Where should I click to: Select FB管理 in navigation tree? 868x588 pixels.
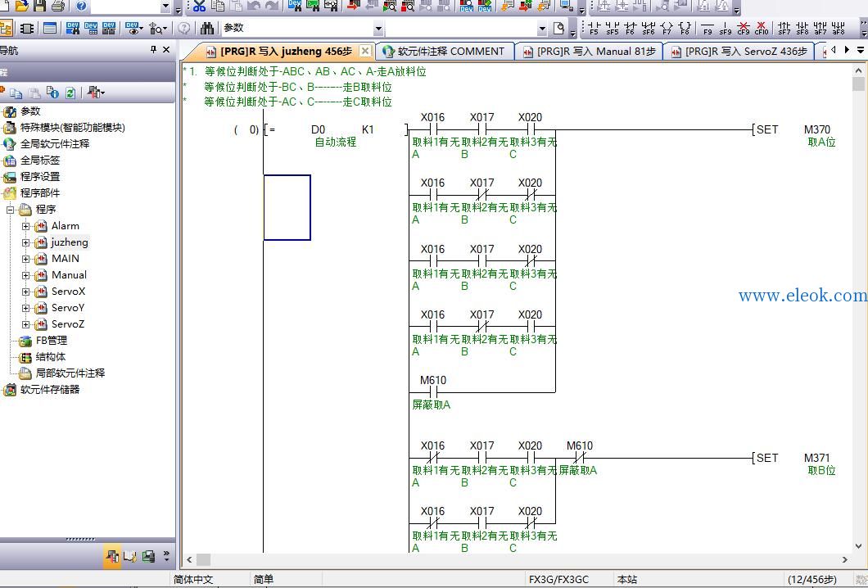point(52,341)
